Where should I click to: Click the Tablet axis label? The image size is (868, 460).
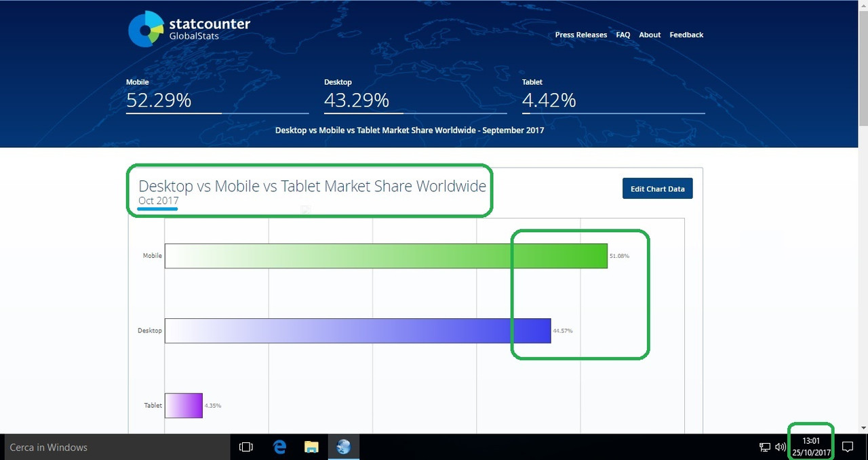[153, 405]
